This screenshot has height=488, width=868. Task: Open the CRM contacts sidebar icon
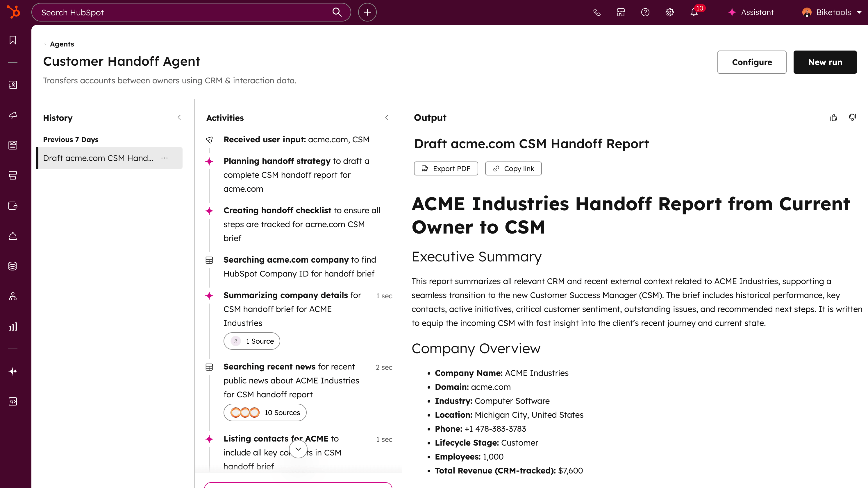pos(13,85)
